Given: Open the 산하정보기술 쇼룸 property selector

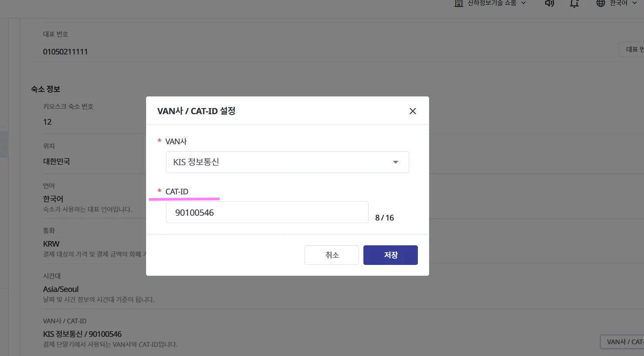Looking at the screenshot, I should point(490,3).
